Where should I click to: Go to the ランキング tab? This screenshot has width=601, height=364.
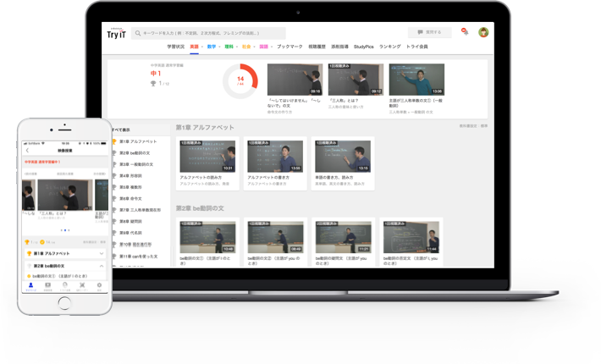coord(390,47)
